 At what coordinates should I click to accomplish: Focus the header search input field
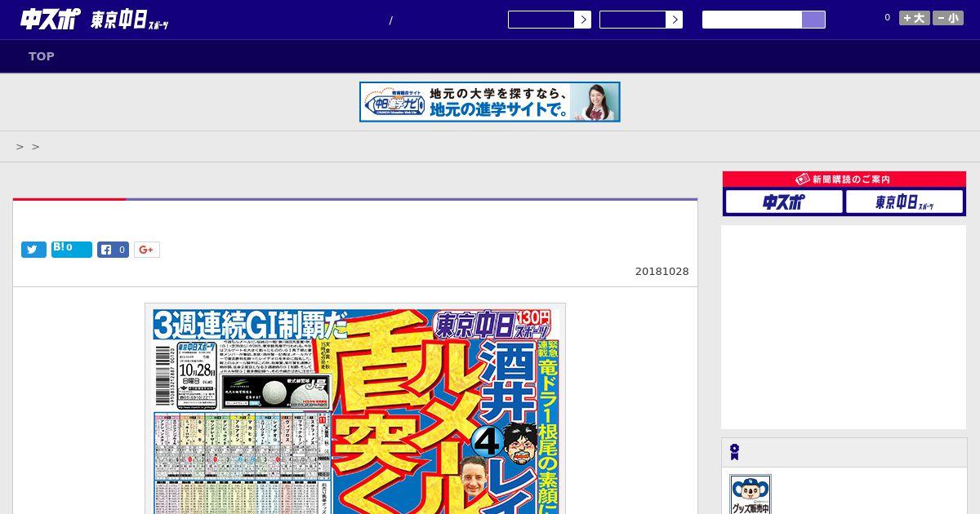[752, 20]
